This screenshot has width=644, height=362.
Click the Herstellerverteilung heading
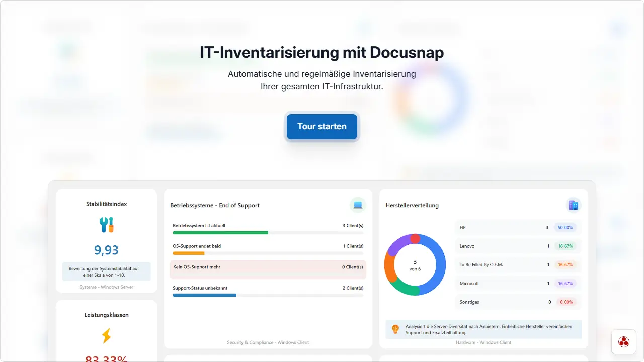pyautogui.click(x=412, y=205)
